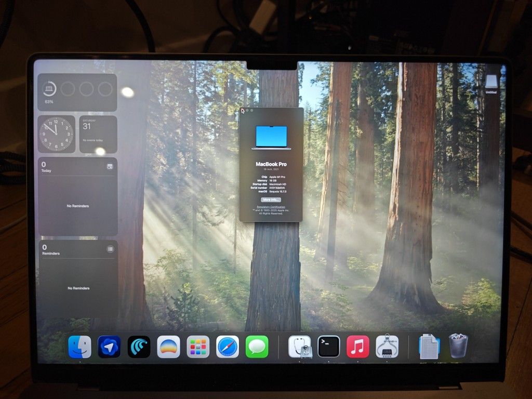Screen dimensions: 532x399
Task: Open the Trash in the dock
Action: click(x=458, y=347)
